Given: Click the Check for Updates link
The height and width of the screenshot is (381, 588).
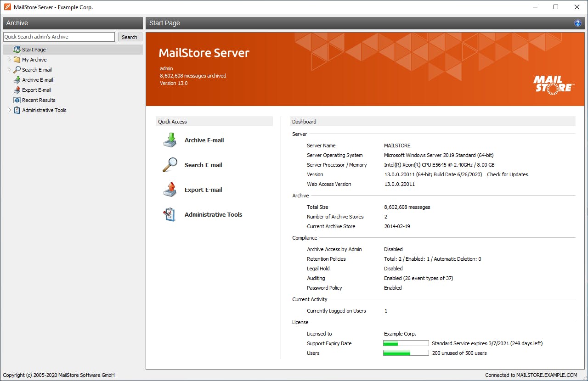Looking at the screenshot, I should pos(507,174).
